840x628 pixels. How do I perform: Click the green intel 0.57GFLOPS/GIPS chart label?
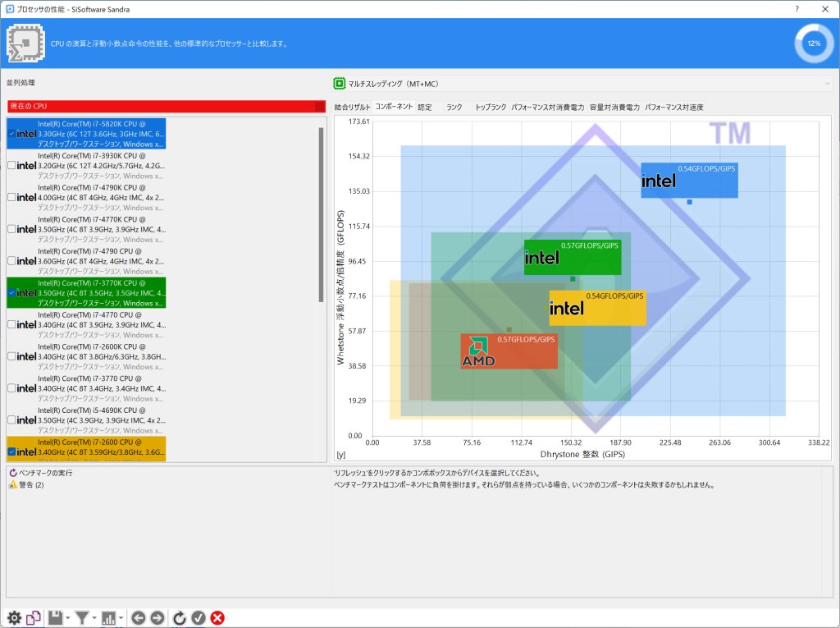point(573,258)
